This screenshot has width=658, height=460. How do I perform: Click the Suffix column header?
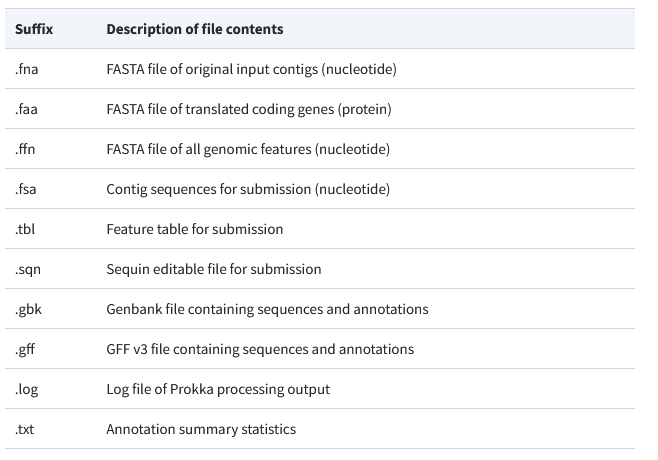pos(33,29)
